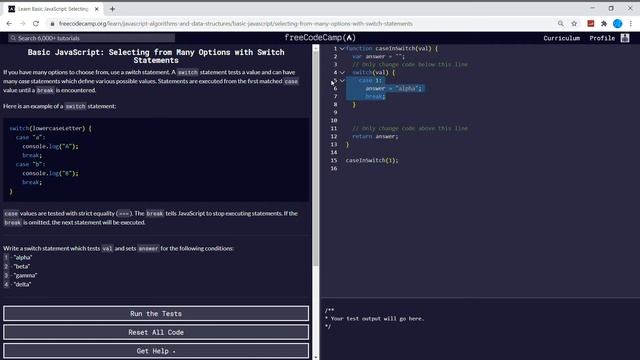Click the "var answer" line in editor

pyautogui.click(x=378, y=56)
